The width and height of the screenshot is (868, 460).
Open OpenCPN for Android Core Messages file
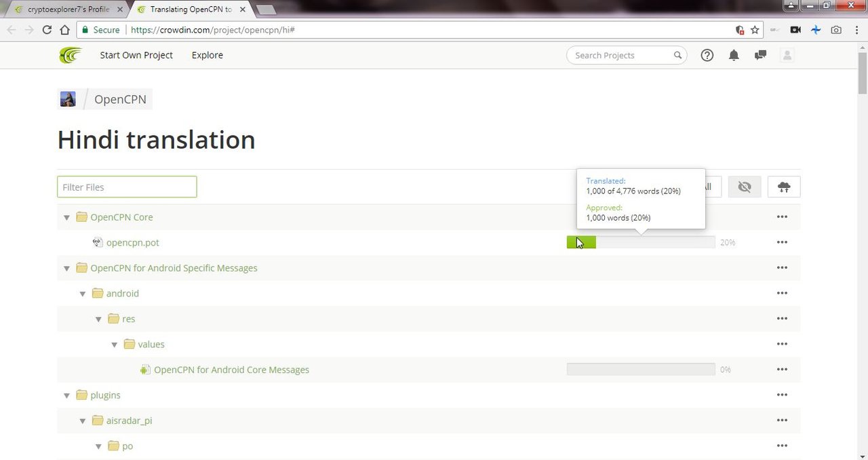(231, 370)
